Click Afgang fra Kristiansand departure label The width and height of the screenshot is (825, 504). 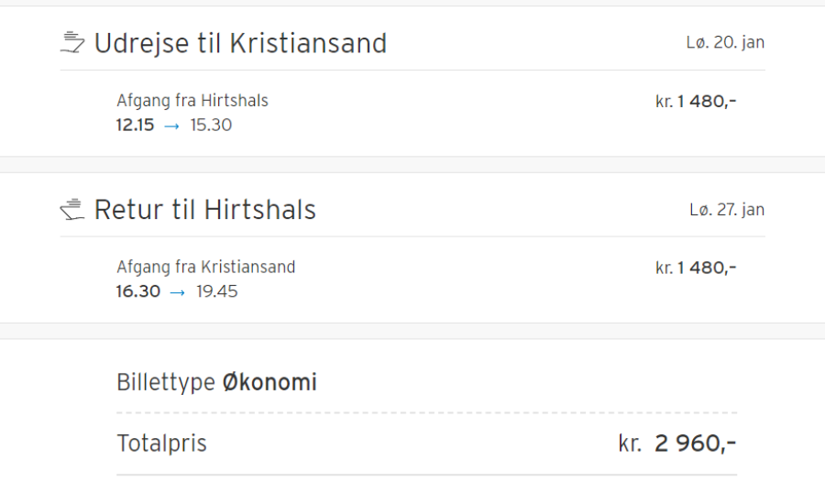pos(205,268)
